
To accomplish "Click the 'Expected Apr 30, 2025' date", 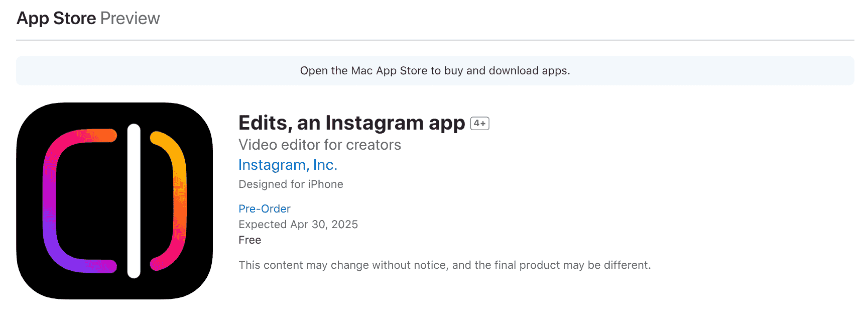I will click(x=298, y=224).
